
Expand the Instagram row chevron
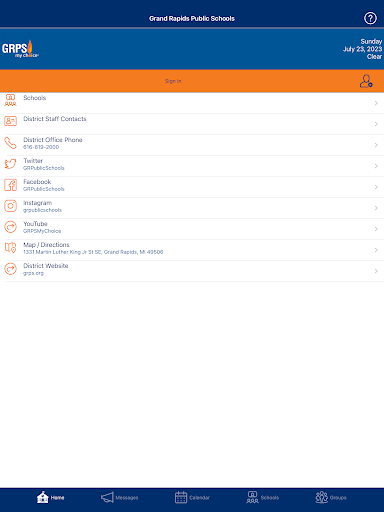376,208
